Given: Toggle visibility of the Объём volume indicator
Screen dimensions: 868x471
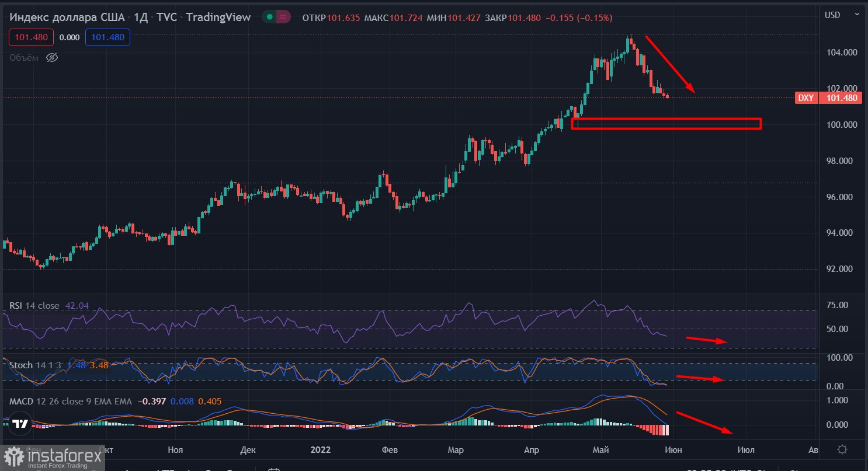Looking at the screenshot, I should (x=51, y=57).
